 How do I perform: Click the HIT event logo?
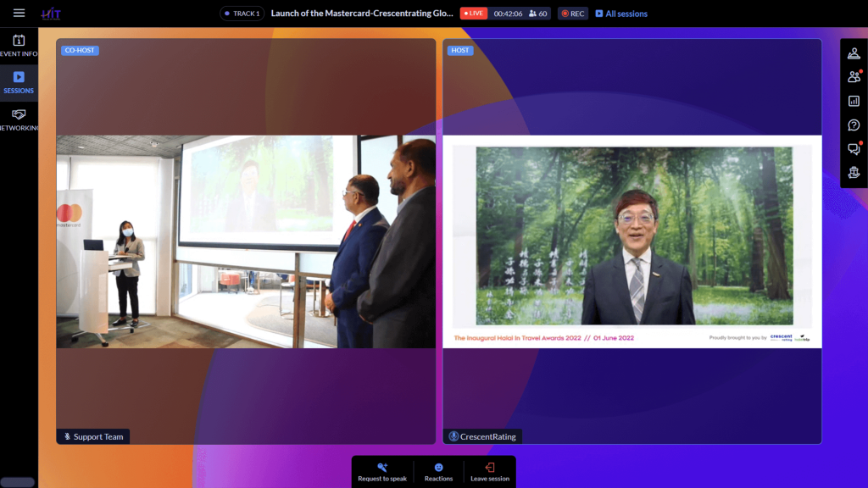[x=51, y=14]
